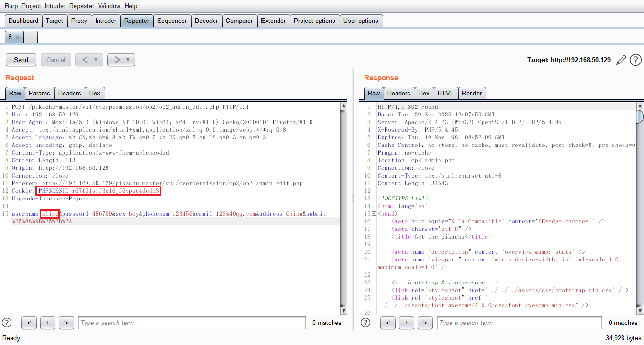Switch to the Extender tab

point(273,21)
